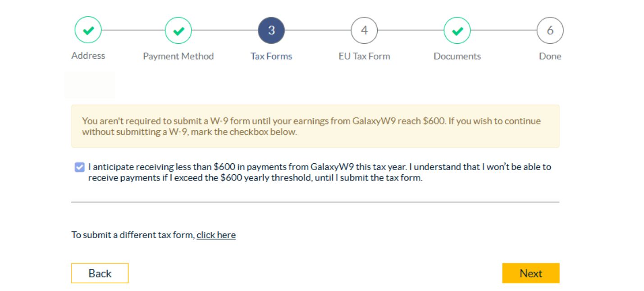Go to the Address step label
The width and height of the screenshot is (644, 291).
[x=88, y=55]
